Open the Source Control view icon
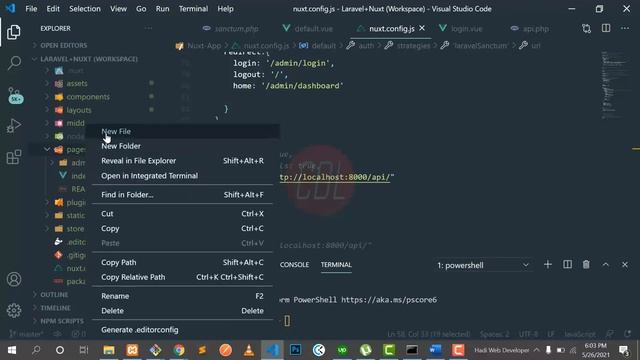The image size is (640, 360). click(x=15, y=95)
